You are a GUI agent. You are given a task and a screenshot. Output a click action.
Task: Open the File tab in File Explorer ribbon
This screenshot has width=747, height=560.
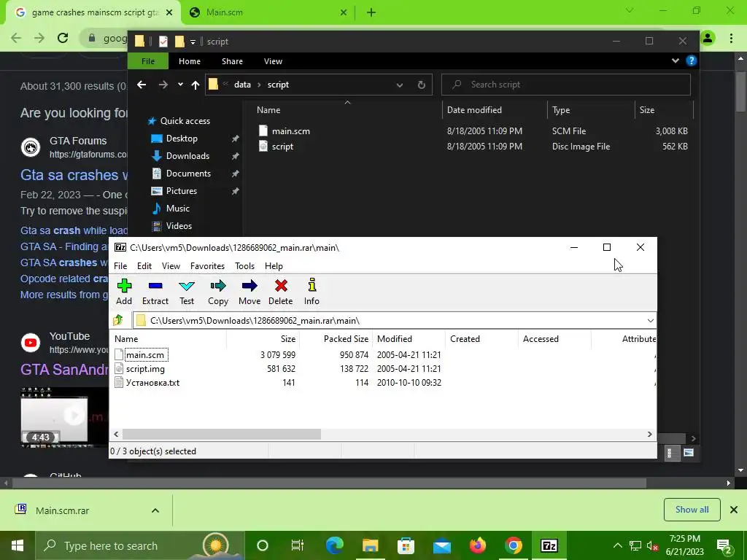pyautogui.click(x=147, y=61)
